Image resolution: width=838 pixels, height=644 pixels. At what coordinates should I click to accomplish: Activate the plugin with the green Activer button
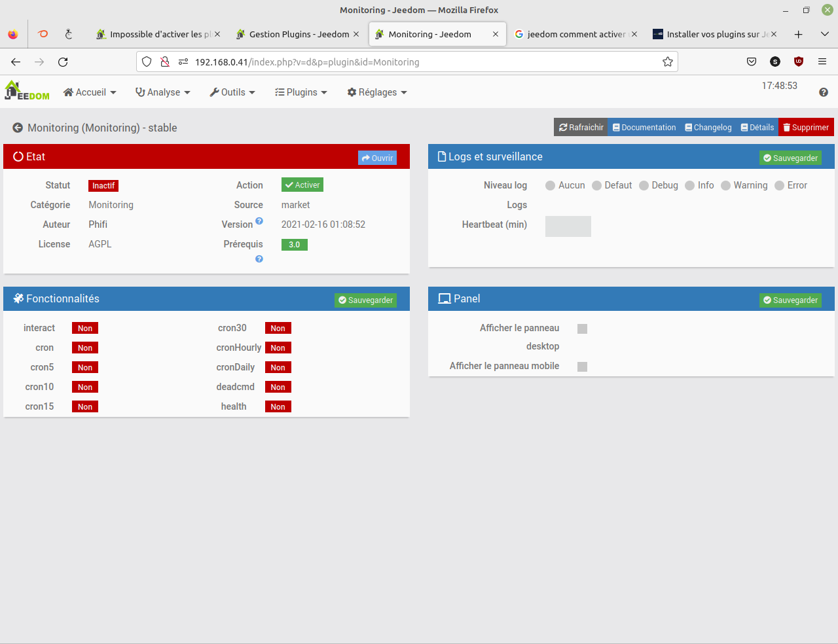(x=302, y=185)
